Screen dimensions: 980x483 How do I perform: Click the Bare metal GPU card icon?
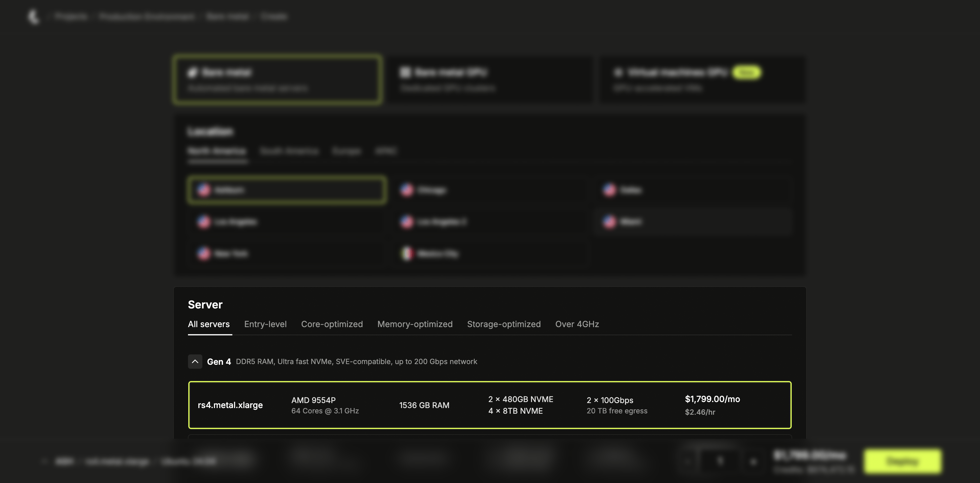[x=406, y=72]
